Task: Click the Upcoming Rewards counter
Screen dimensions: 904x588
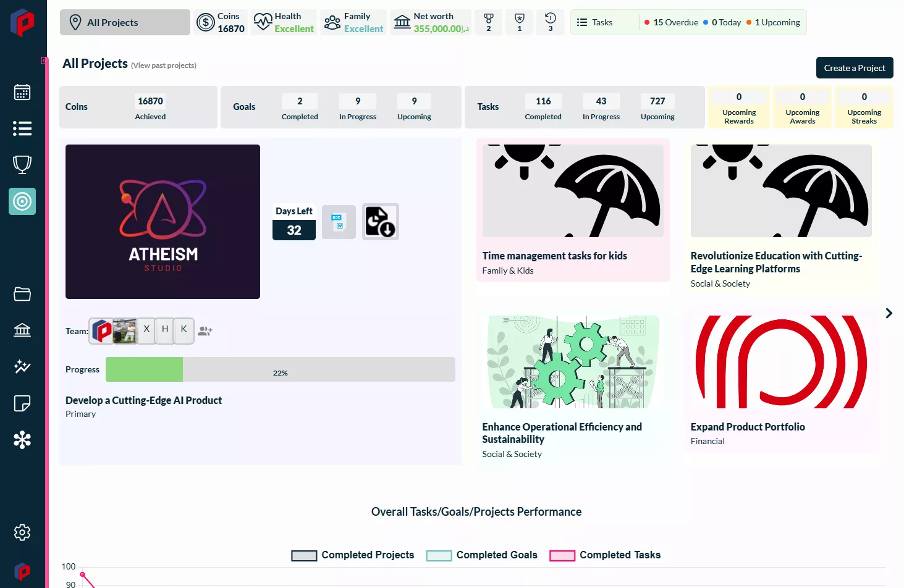Action: (739, 107)
